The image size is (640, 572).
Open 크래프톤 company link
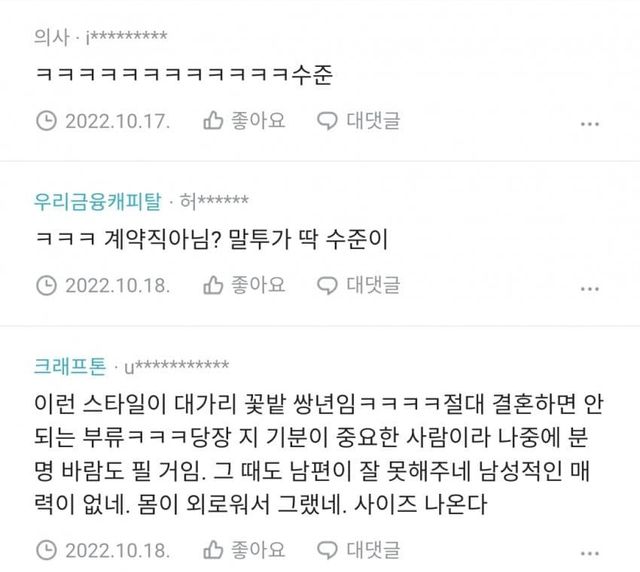pos(70,366)
